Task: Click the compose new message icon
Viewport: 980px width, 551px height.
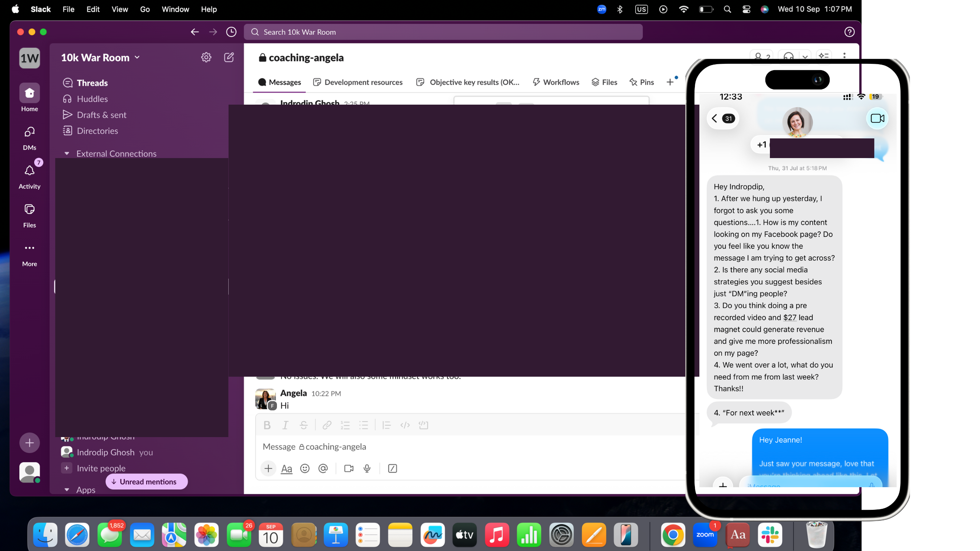Action: [x=229, y=58]
